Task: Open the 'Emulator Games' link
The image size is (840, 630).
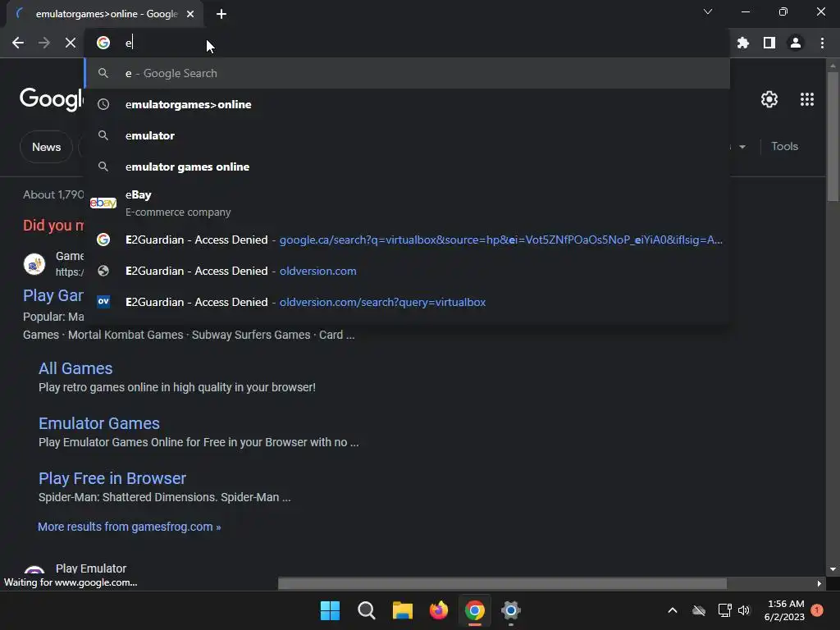Action: [x=99, y=423]
